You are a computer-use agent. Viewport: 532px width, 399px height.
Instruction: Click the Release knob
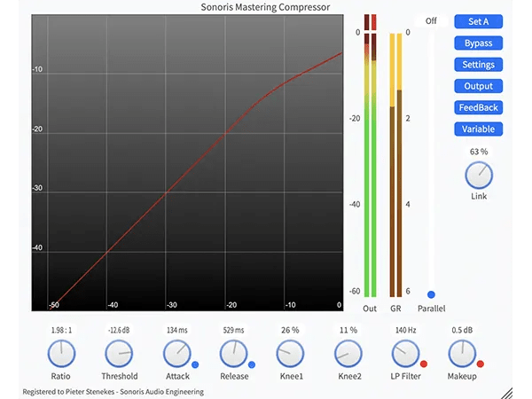(234, 354)
